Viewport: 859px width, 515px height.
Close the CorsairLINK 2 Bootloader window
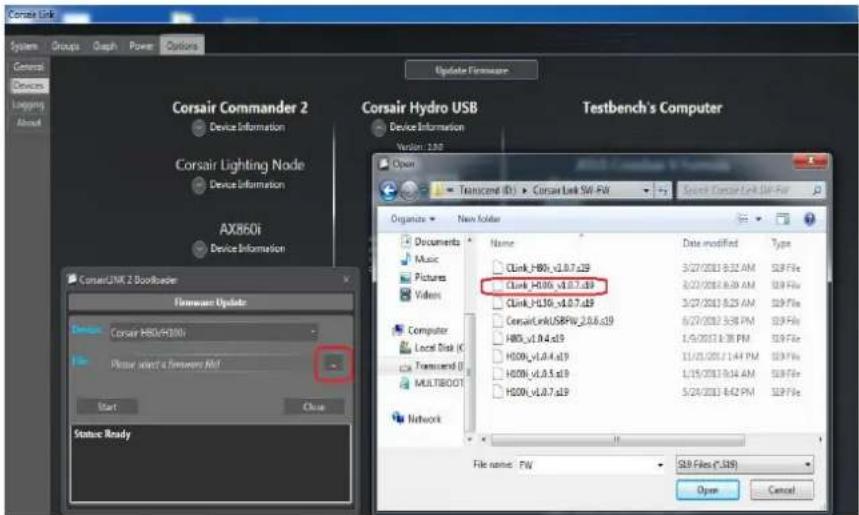click(346, 279)
